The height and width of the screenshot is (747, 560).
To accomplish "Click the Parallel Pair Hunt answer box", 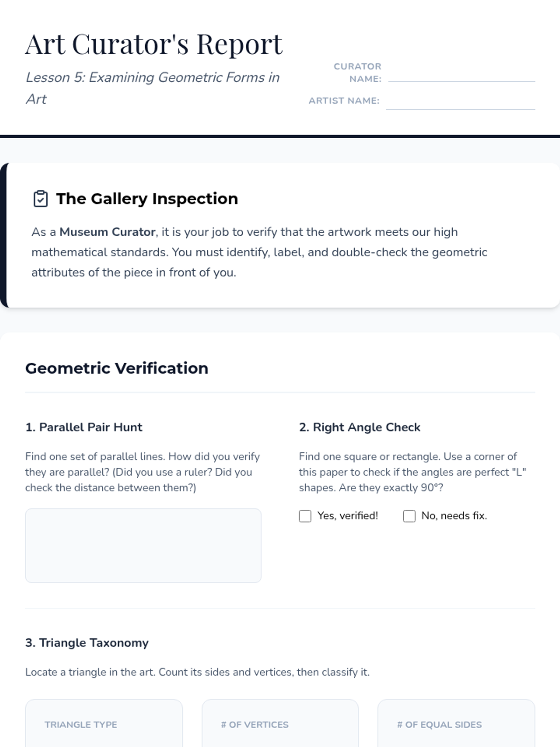I will point(143,545).
